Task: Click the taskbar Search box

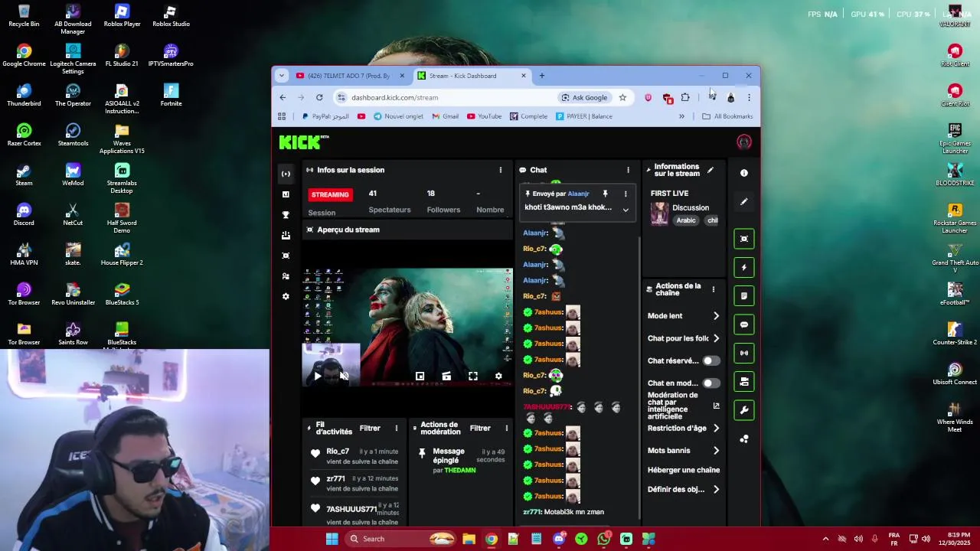Action: (401, 539)
